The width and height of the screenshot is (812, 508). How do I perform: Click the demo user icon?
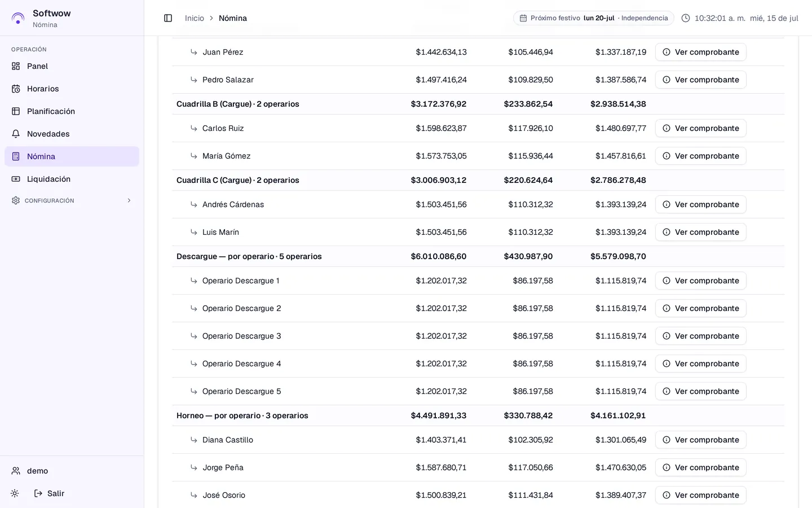(x=16, y=471)
